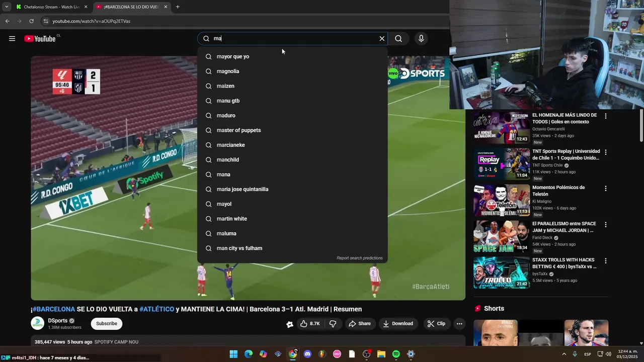The height and width of the screenshot is (362, 644).
Task: Click the remix icon beside the like button
Action: (x=290, y=324)
